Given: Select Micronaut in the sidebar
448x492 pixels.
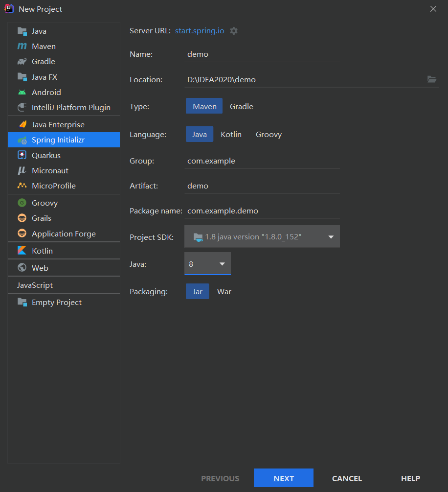Looking at the screenshot, I should [64, 171].
